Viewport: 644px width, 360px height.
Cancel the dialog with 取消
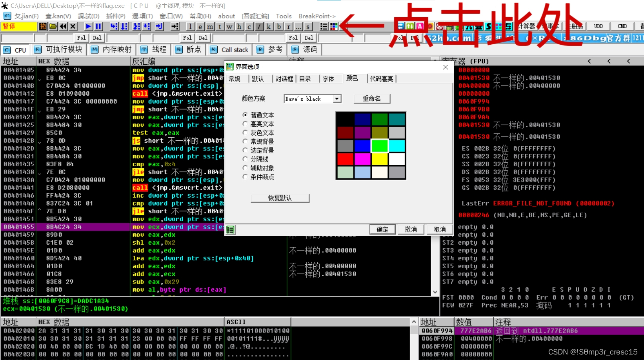point(440,229)
